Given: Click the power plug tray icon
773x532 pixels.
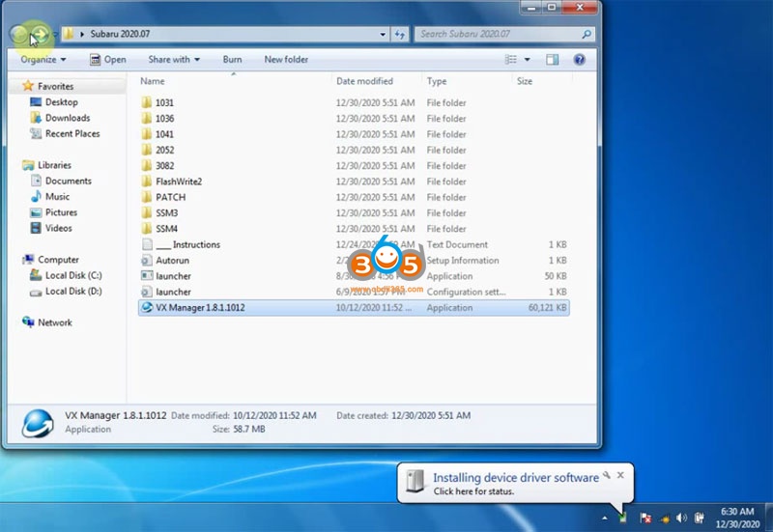Looking at the screenshot, I should (x=699, y=518).
